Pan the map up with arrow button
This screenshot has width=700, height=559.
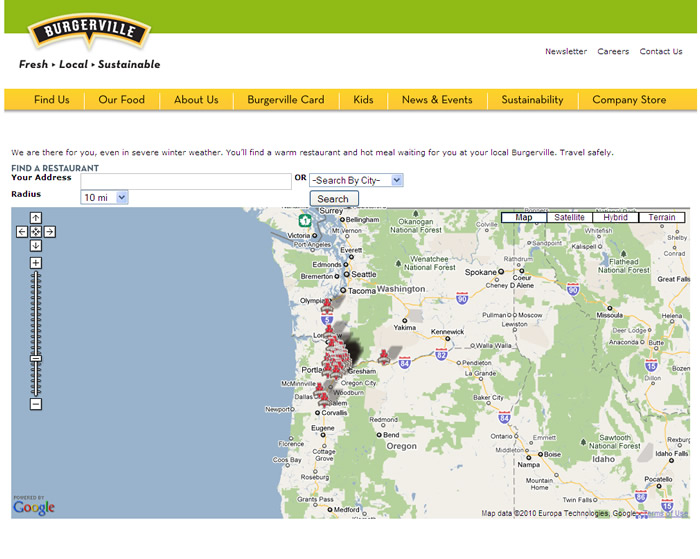(x=36, y=218)
